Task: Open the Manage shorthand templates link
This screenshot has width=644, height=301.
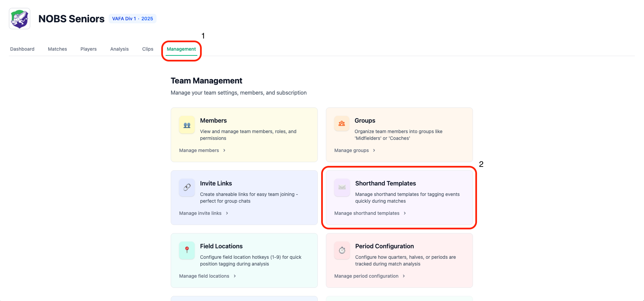Action: coord(367,213)
